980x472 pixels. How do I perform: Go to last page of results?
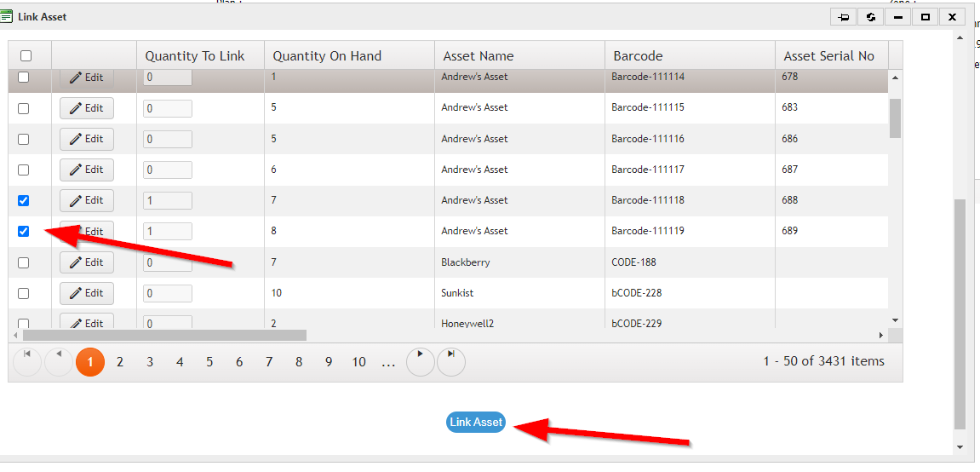(450, 361)
